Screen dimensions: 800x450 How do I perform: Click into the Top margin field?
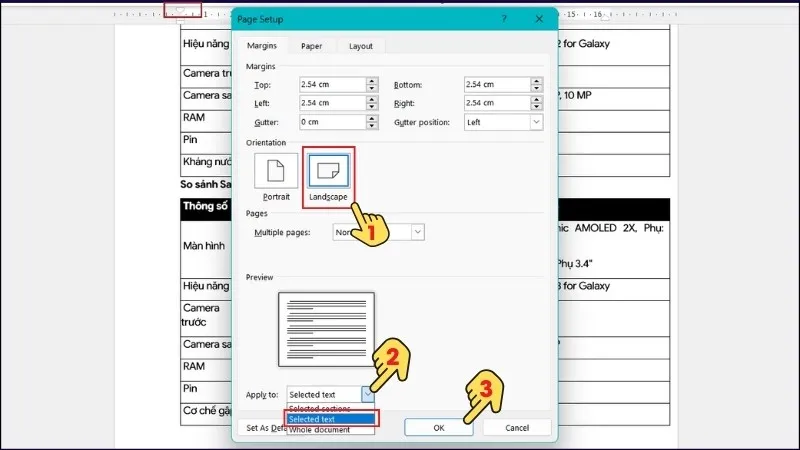[332, 85]
